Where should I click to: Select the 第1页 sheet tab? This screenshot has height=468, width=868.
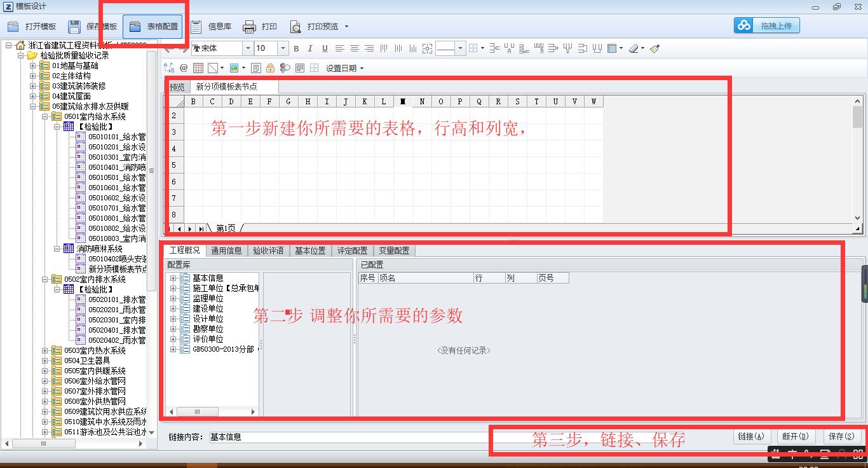pos(226,228)
